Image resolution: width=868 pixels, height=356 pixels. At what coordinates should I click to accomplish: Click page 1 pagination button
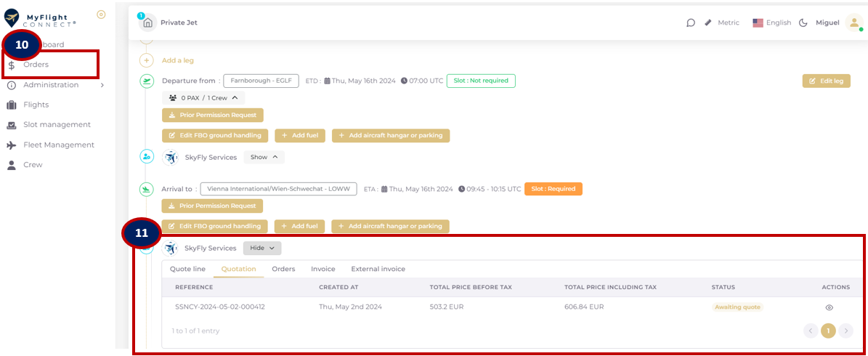point(827,331)
